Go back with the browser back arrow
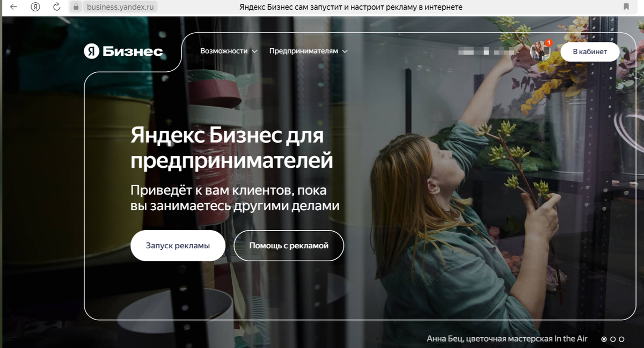Image resolution: width=644 pixels, height=348 pixels. (13, 7)
